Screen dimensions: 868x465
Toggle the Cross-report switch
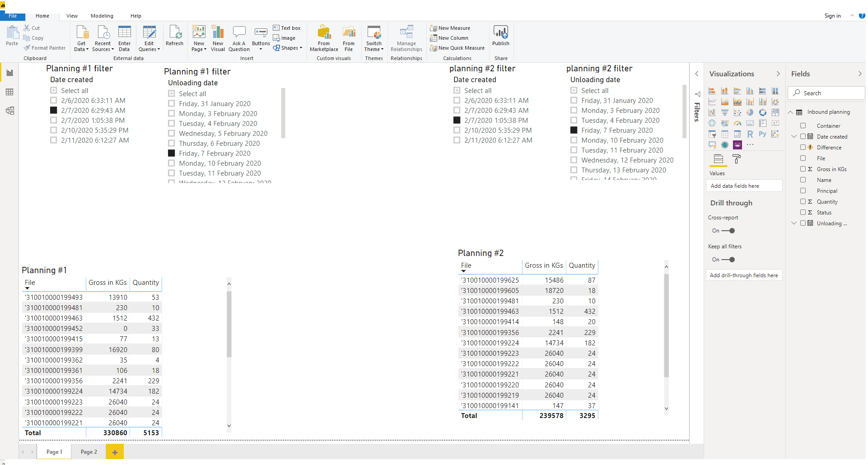(x=728, y=231)
